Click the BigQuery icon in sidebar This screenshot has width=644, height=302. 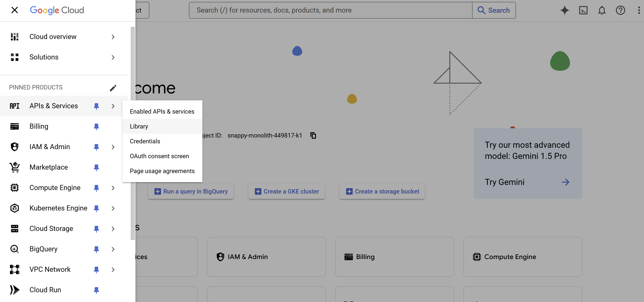click(15, 249)
